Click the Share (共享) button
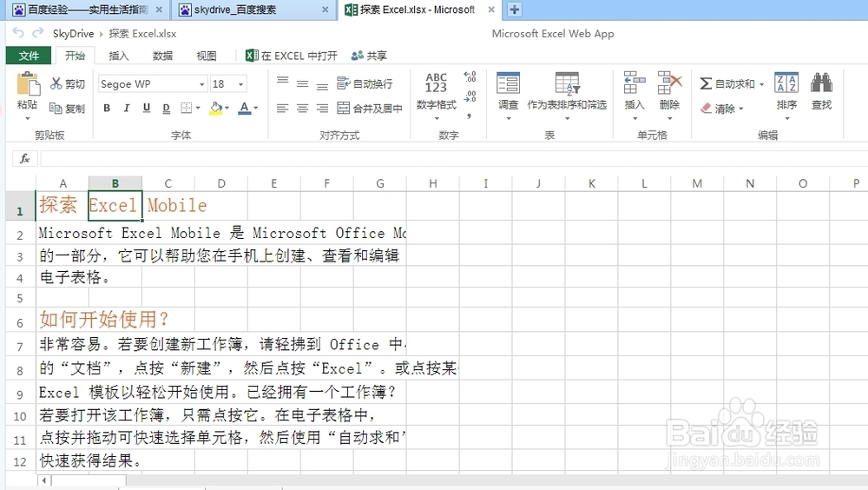 [369, 56]
